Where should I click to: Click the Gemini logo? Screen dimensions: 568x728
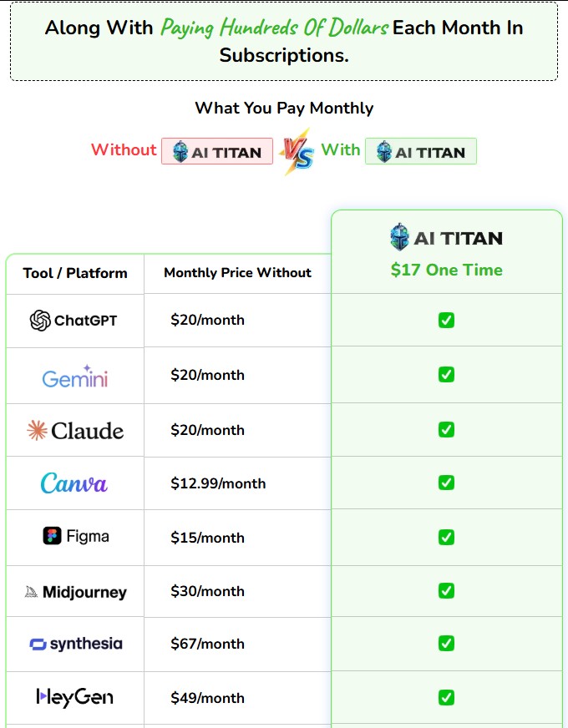point(75,377)
